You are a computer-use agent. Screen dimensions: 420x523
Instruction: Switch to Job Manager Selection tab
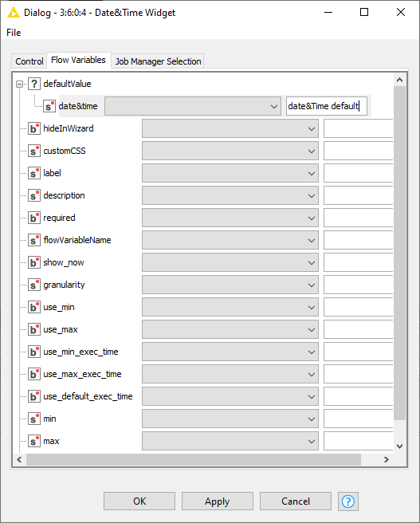point(158,61)
